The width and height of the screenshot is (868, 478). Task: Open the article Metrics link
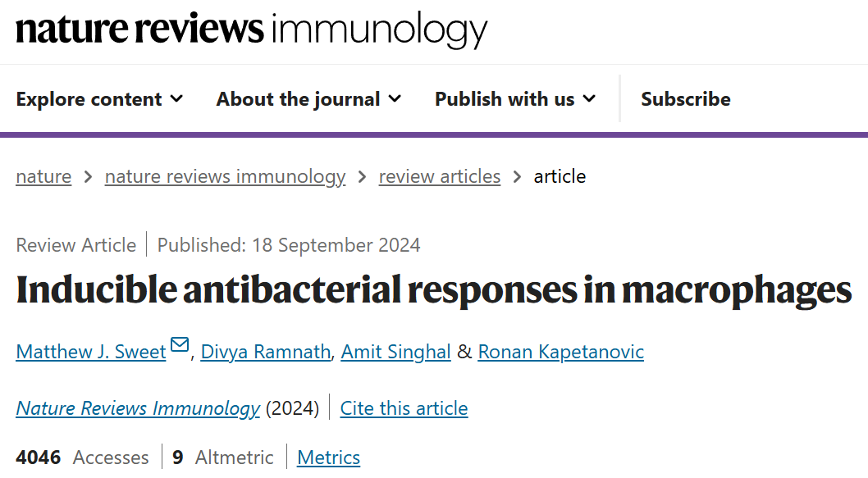click(328, 458)
